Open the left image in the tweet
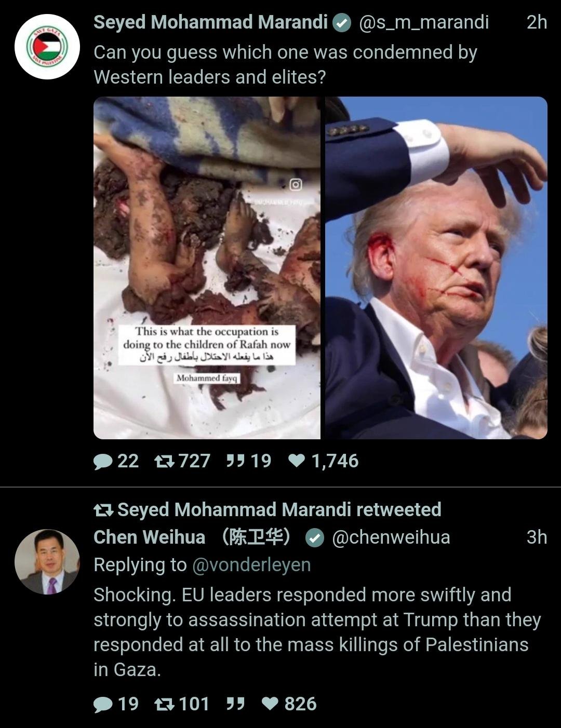 click(207, 268)
